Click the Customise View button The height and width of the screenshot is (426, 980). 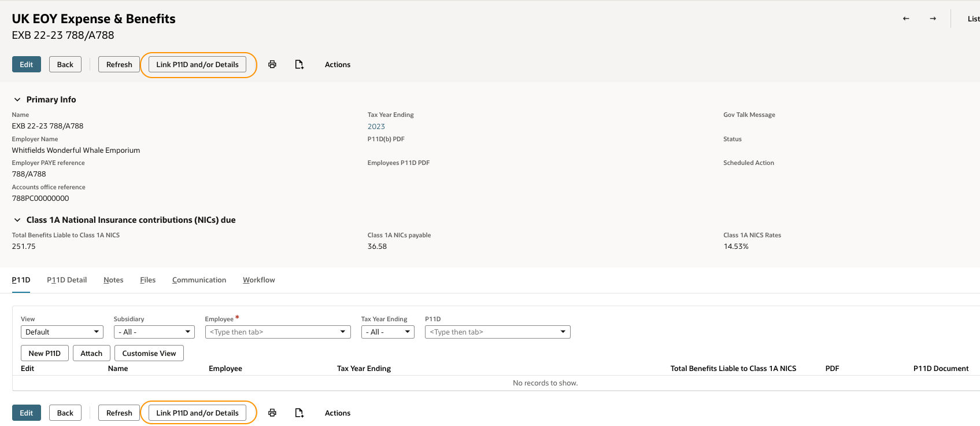click(x=149, y=353)
